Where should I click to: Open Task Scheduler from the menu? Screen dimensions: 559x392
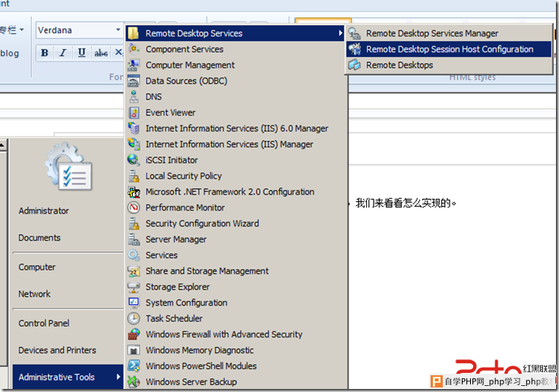pos(235,318)
